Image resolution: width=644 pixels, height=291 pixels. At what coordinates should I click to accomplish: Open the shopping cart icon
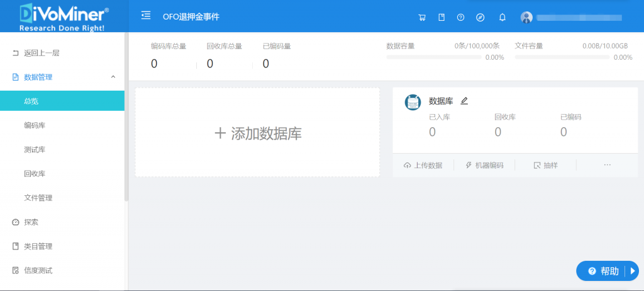tap(422, 17)
